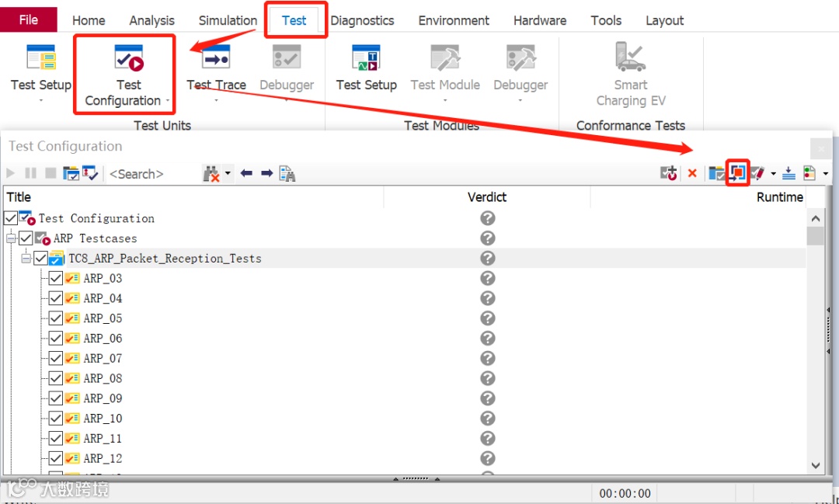Screen dimensions: 839x504
Task: Uncheck the ARP_04 test case checkbox
Action: pos(56,298)
